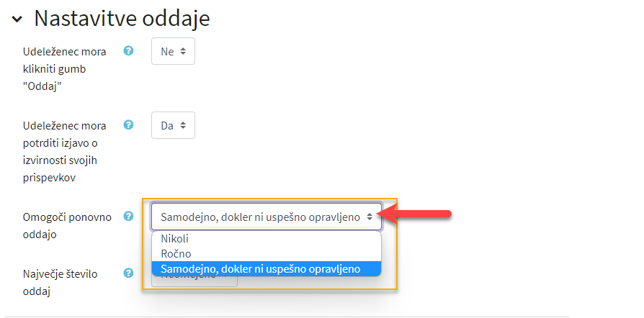The height and width of the screenshot is (318, 644).
Task: Show help for Omogoči ponovno oddajo
Action: coord(128,217)
